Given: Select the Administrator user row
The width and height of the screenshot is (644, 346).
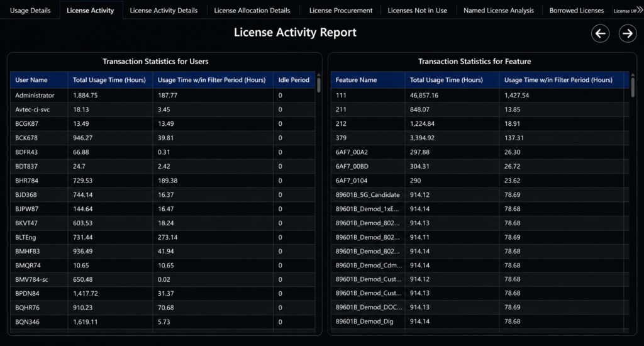Looking at the screenshot, I should (x=163, y=96).
